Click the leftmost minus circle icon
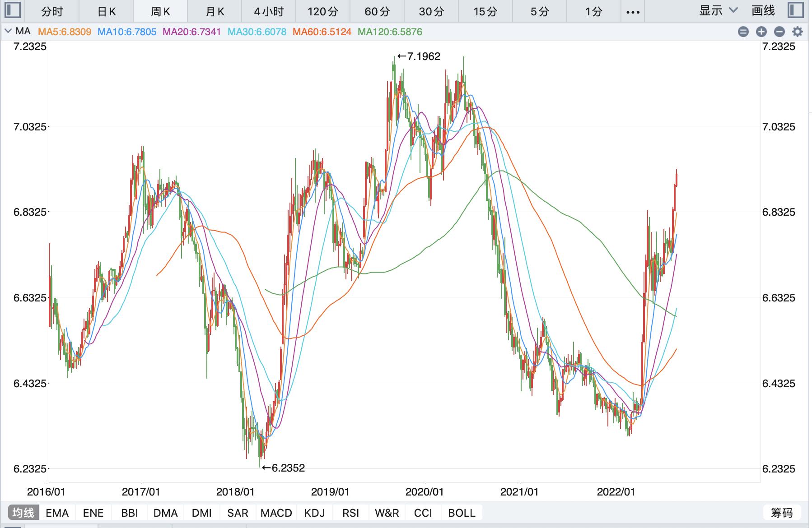Screen dimensions: 812x528 click(743, 32)
